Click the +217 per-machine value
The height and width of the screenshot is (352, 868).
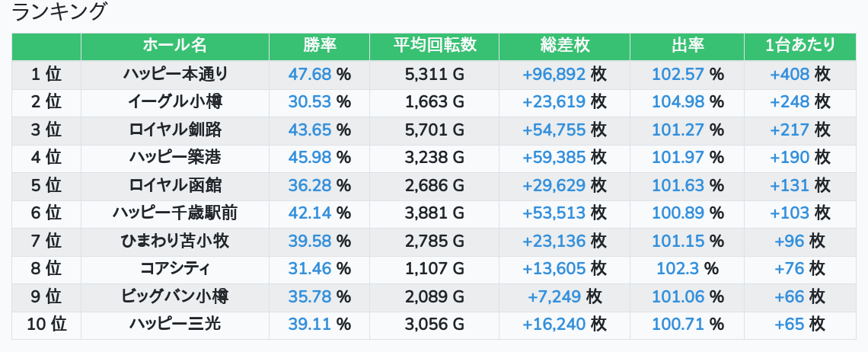click(790, 130)
